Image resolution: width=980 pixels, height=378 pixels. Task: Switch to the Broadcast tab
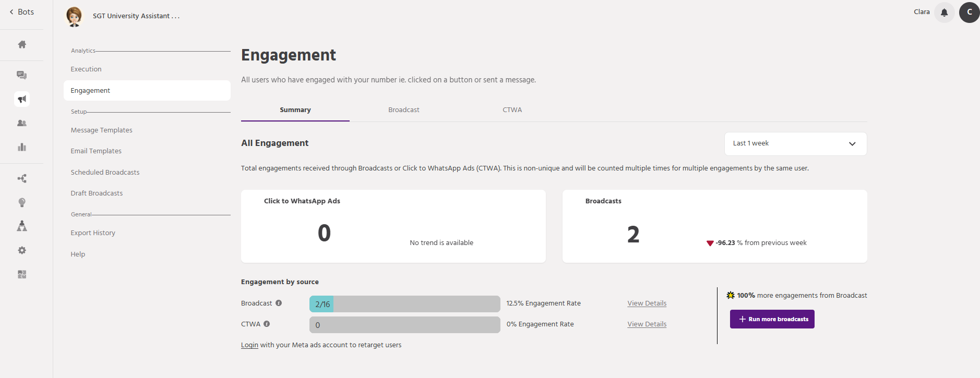click(403, 110)
